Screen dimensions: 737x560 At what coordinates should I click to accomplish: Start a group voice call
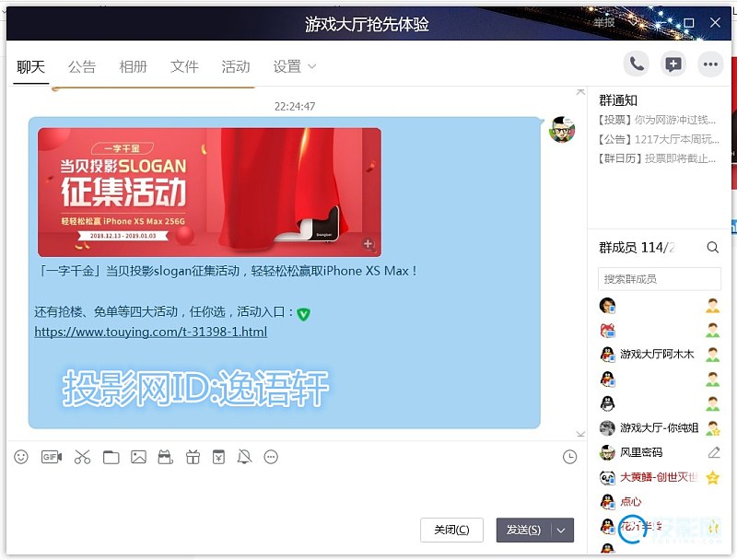[637, 64]
